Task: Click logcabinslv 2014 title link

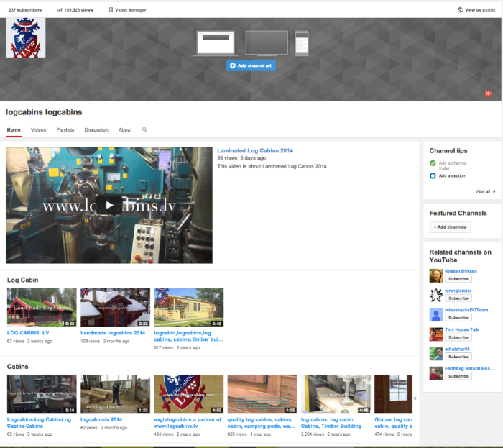Action: point(101,419)
